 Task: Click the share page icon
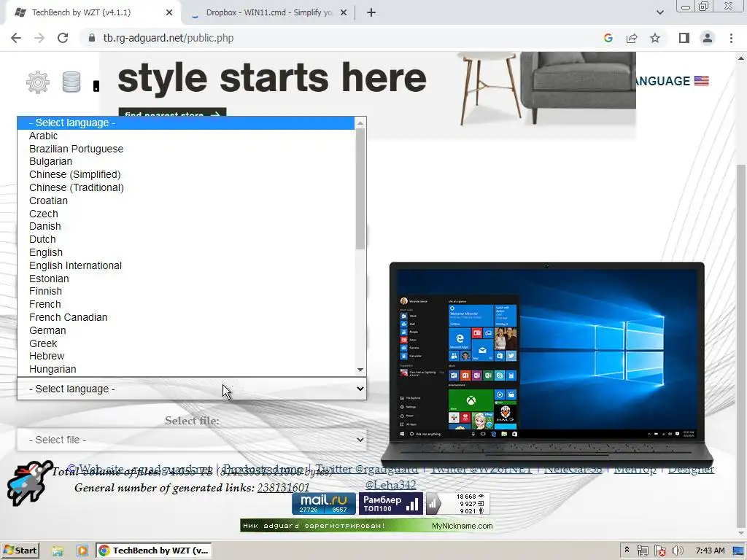coord(632,38)
